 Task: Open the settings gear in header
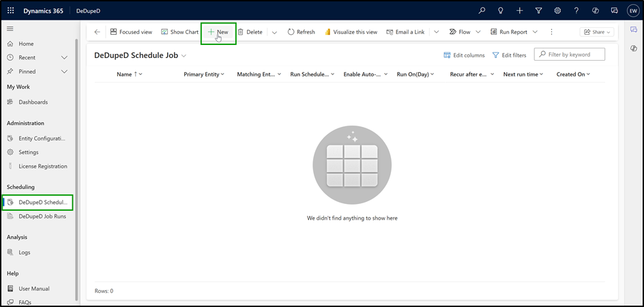557,11
